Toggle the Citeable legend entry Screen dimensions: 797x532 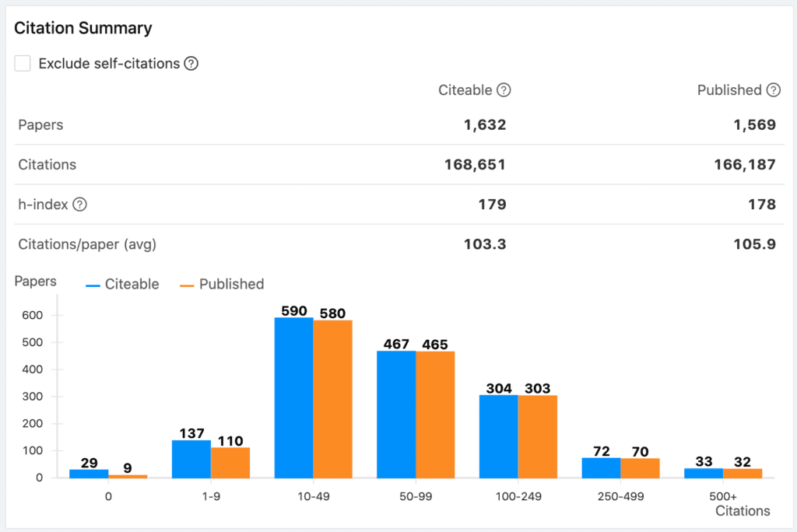point(122,284)
